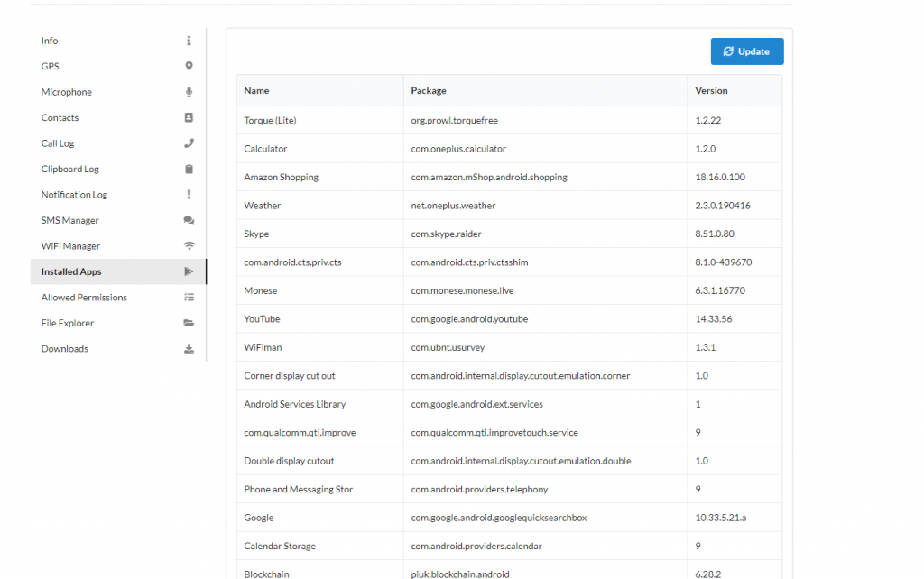Click the File Explorer folder icon

189,323
